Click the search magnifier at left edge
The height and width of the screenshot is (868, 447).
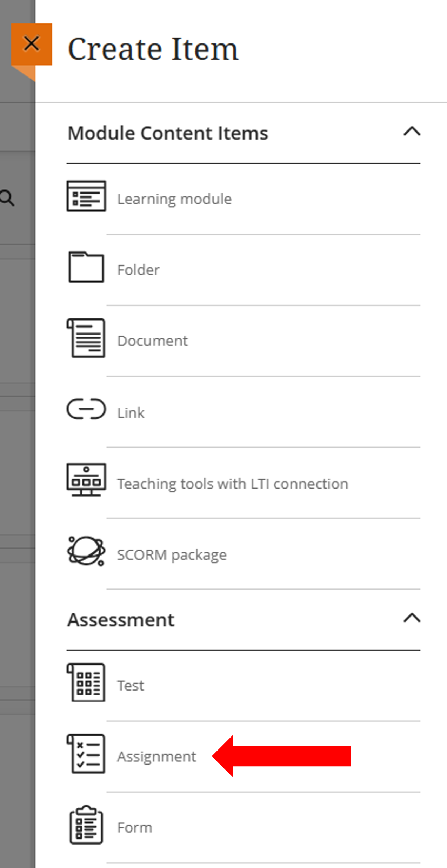point(7,198)
